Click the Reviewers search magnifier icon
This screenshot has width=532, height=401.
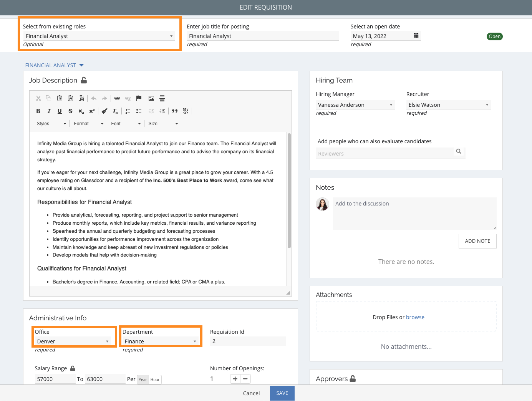(459, 151)
